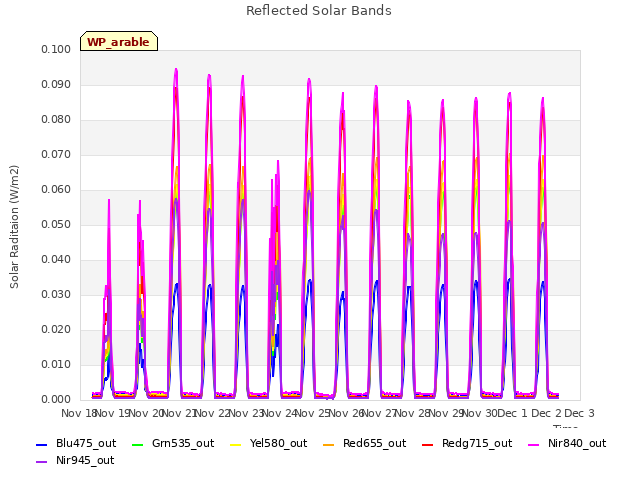
Task: Select the Nir945_out legend label
Action: (x=85, y=460)
